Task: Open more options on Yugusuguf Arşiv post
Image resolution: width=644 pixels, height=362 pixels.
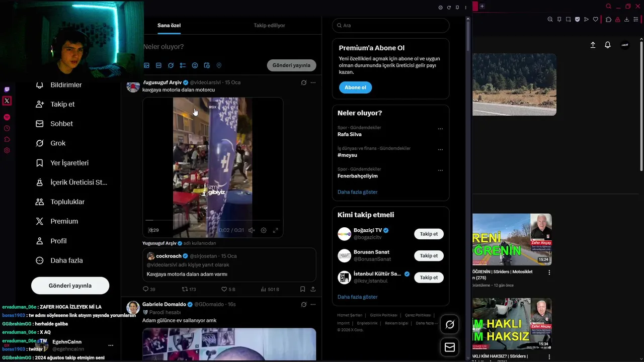Action: click(313, 82)
